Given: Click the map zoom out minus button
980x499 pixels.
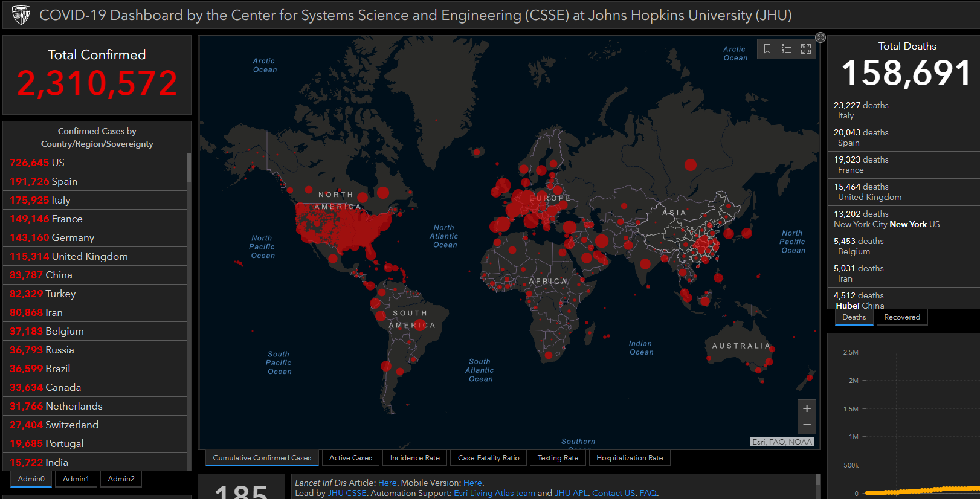Looking at the screenshot, I should pos(807,425).
